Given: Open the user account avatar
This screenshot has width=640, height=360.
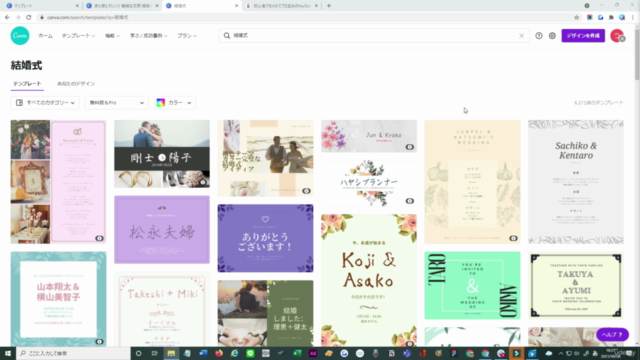Looking at the screenshot, I should [x=617, y=36].
